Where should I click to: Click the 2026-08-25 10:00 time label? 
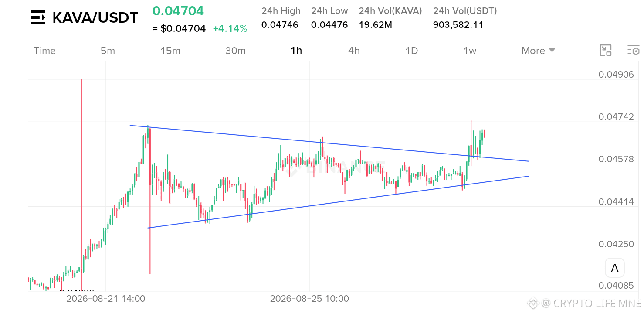click(x=309, y=299)
